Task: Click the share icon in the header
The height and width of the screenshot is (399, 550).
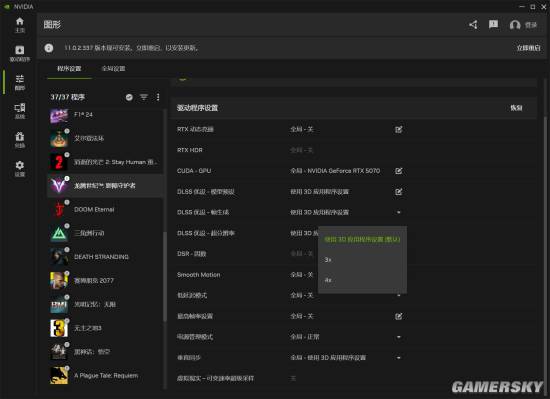Action: click(473, 25)
